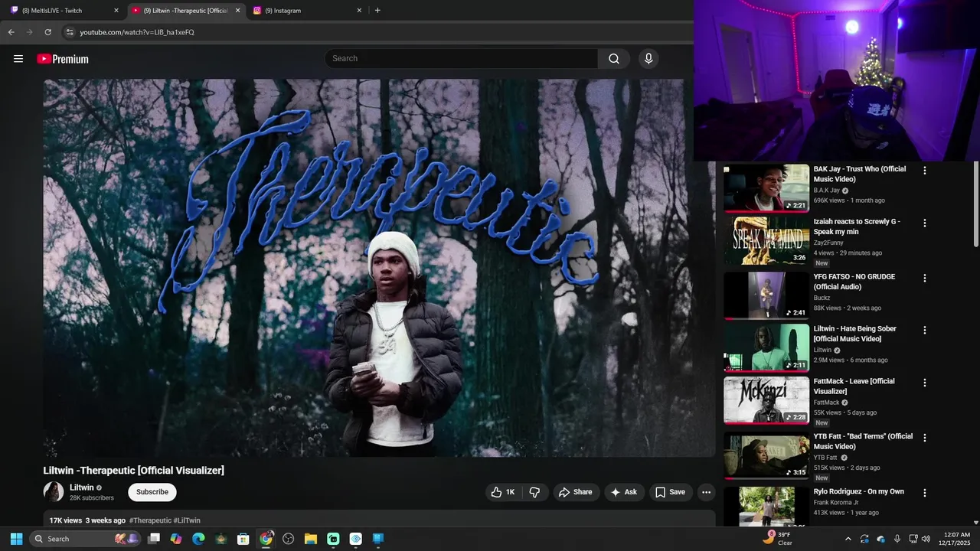Screen dimensions: 980x551
Task: Start voice search with microphone icon
Action: click(648, 59)
